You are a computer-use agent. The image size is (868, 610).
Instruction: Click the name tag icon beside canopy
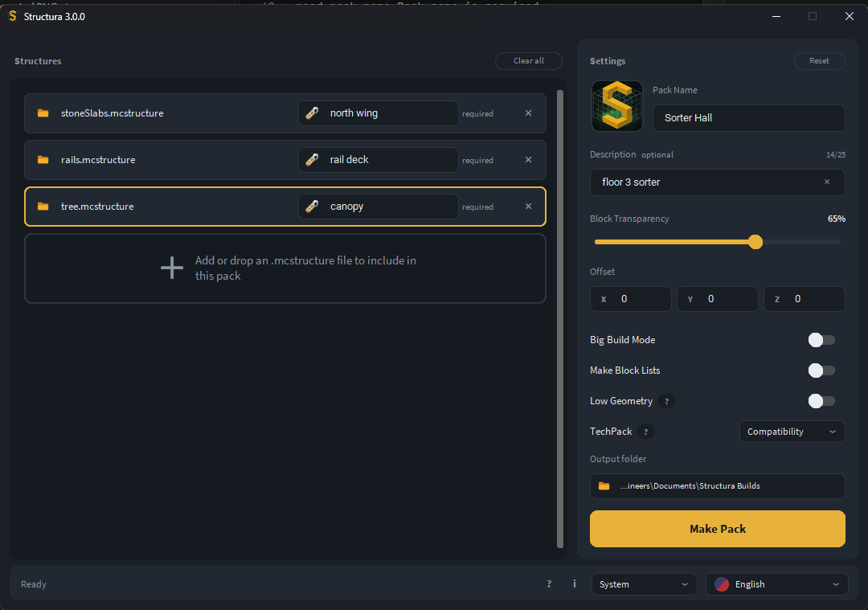coord(312,206)
